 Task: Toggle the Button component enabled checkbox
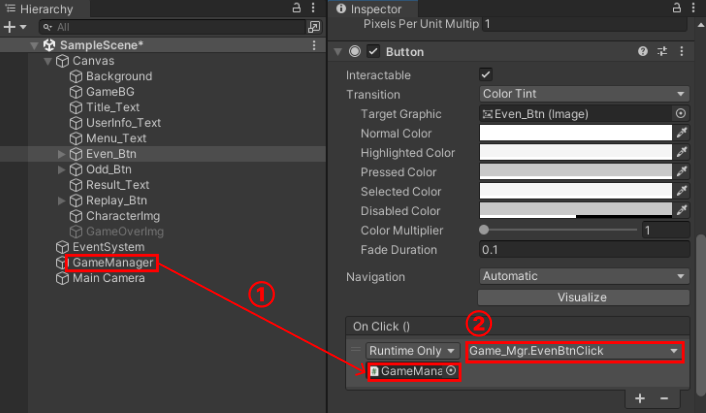pyautogui.click(x=373, y=51)
